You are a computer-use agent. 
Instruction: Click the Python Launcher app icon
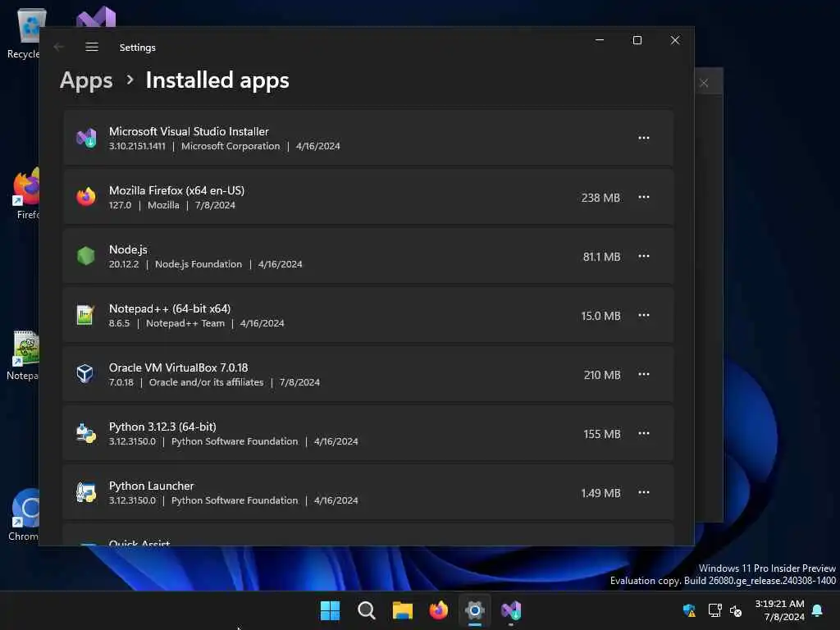(x=85, y=492)
